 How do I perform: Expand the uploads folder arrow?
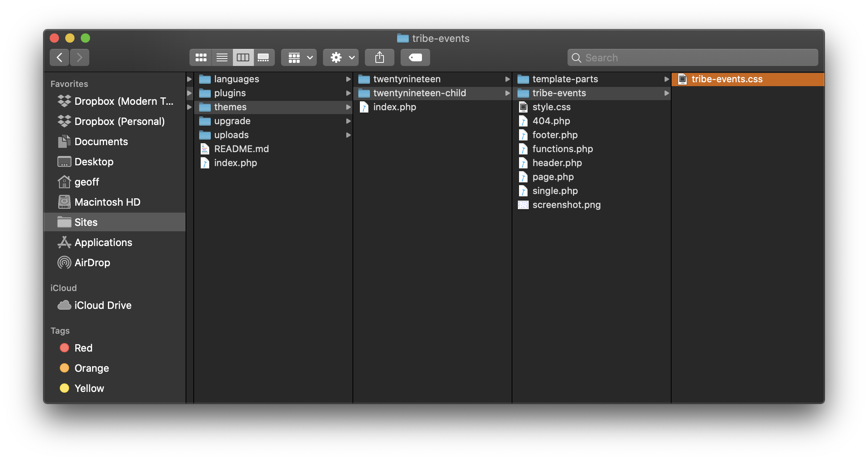pyautogui.click(x=348, y=135)
